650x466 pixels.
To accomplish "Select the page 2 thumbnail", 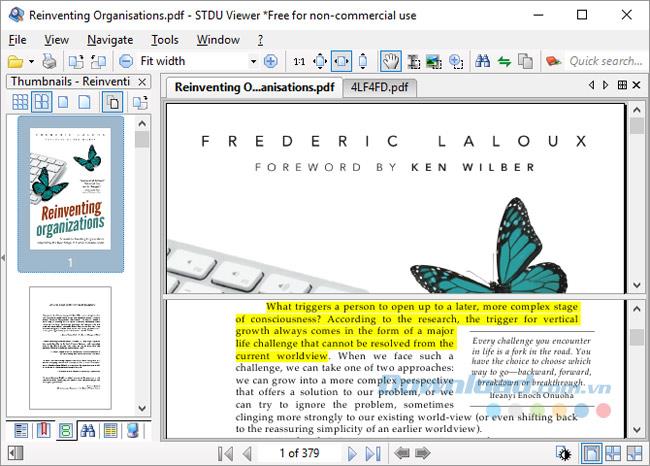I will pyautogui.click(x=70, y=348).
